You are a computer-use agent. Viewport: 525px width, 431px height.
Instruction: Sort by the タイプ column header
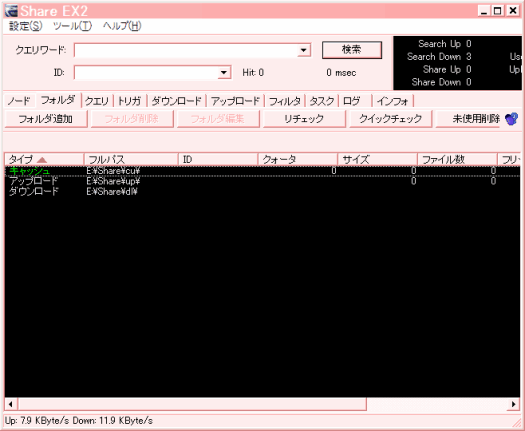click(44, 159)
